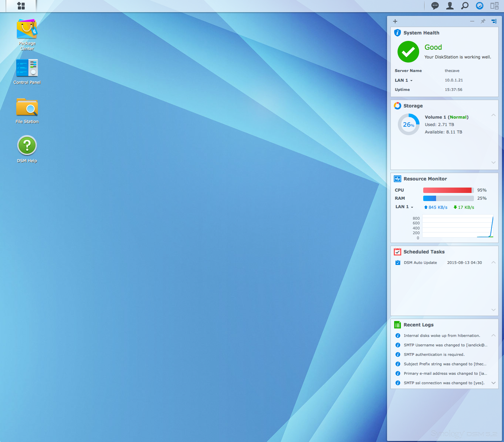Open LAN 1 dropdown in Resource Monitor
The height and width of the screenshot is (442, 504).
(x=404, y=207)
